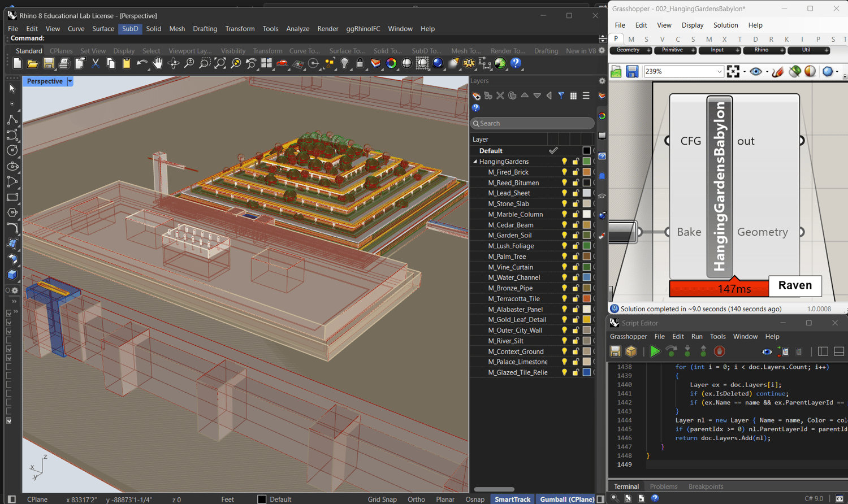Hide the M_Fired_Brick layer via lightbulb
The height and width of the screenshot is (504, 848).
pyautogui.click(x=564, y=172)
